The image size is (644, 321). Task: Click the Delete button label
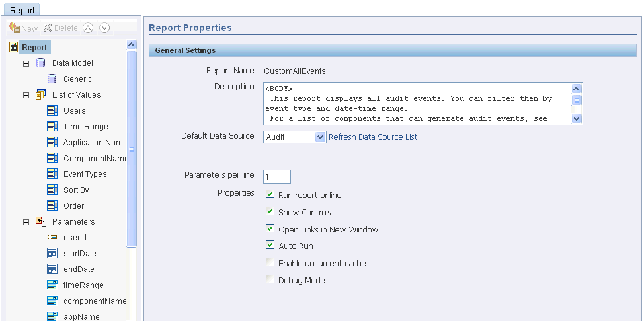click(65, 28)
